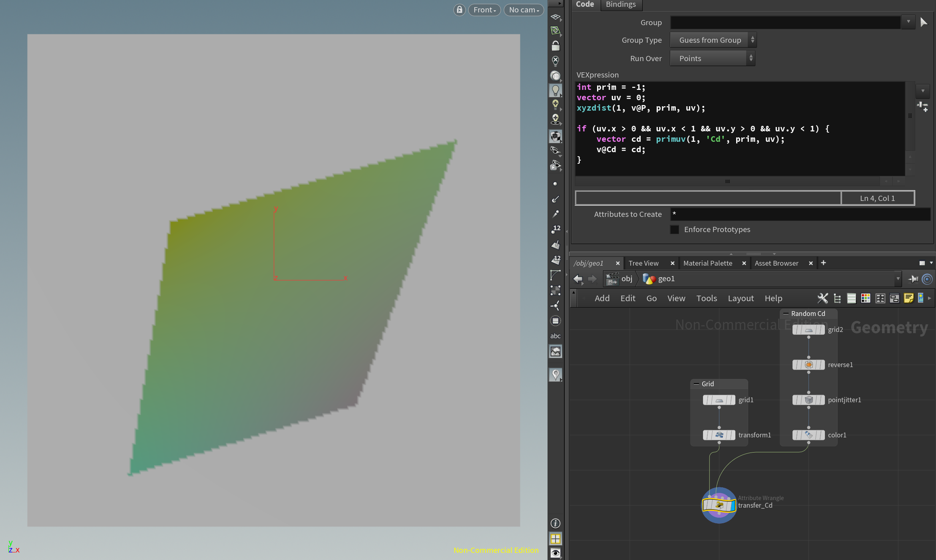Toggle display UV texture boundaries icon
The image size is (936, 560).
(556, 290)
